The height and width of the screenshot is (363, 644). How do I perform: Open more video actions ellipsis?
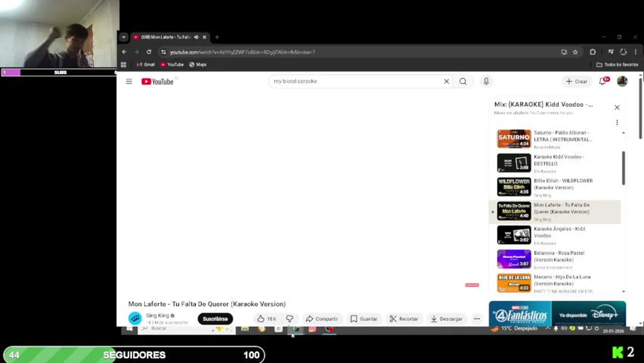pos(477,319)
